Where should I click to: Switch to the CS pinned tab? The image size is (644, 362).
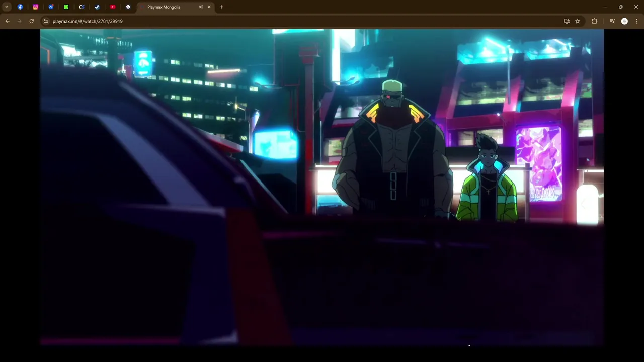(82, 7)
